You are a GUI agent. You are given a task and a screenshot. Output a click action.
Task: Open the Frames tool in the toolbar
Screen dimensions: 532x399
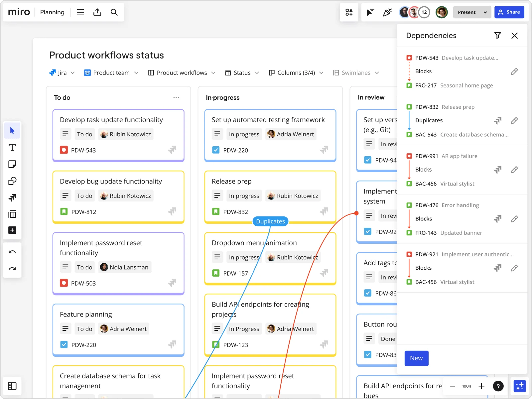(x=12, y=214)
